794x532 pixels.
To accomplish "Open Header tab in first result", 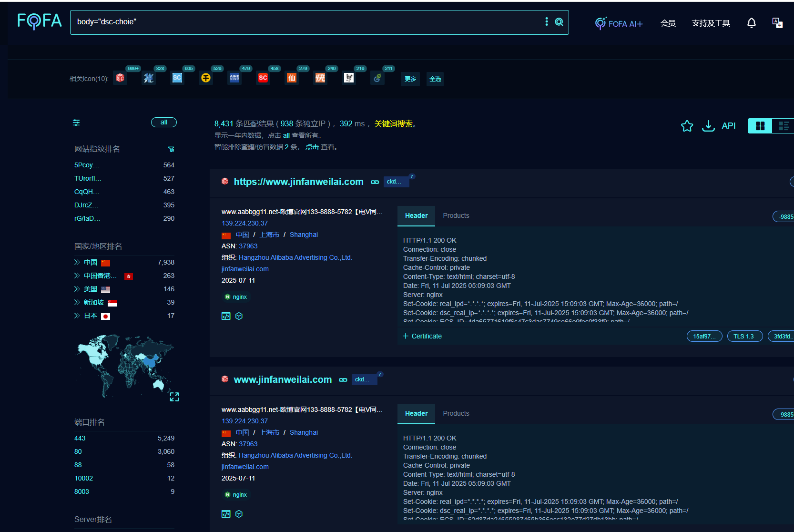I will click(416, 215).
